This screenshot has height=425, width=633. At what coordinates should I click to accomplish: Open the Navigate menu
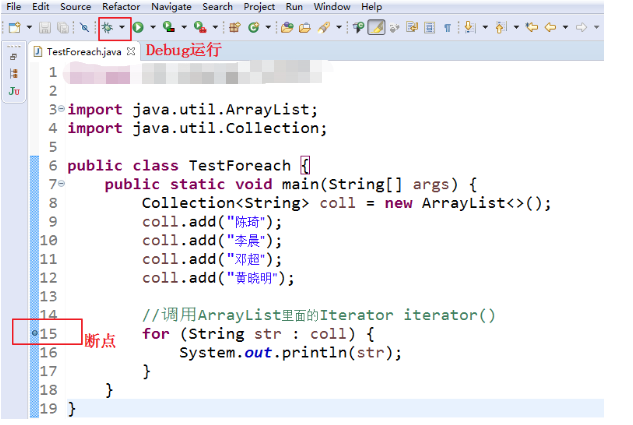[171, 6]
